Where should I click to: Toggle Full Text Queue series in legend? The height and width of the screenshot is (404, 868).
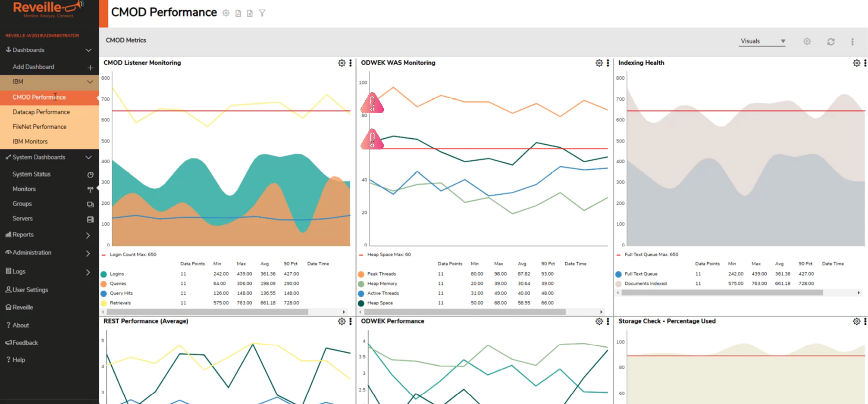click(x=618, y=274)
